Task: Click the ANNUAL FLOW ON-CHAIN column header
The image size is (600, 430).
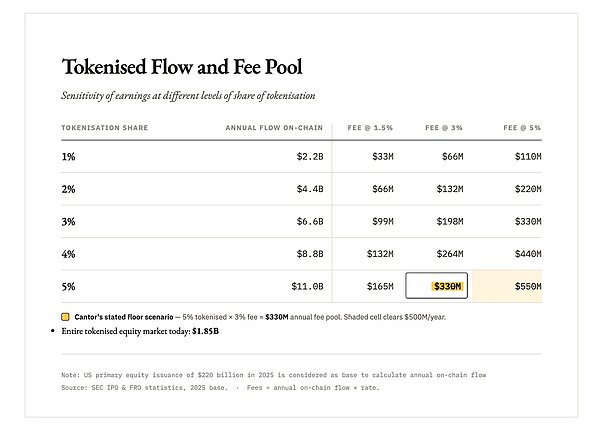Action: click(274, 128)
